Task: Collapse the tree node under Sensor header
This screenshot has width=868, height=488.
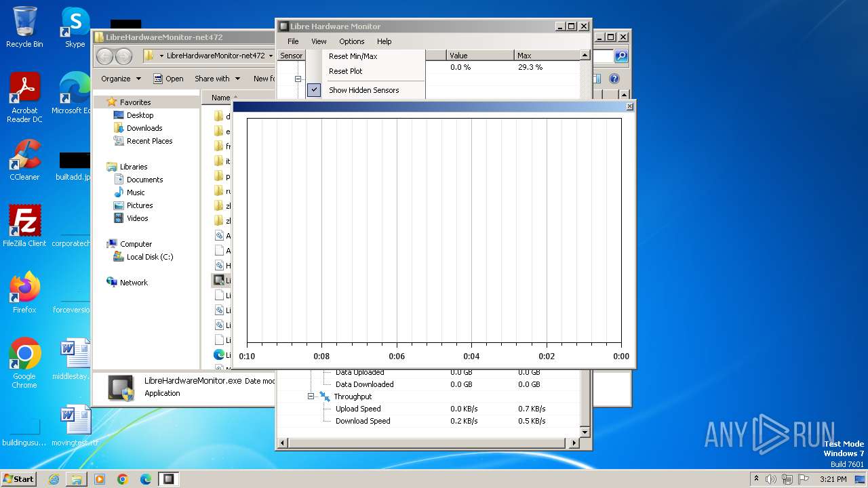Action: [298, 79]
